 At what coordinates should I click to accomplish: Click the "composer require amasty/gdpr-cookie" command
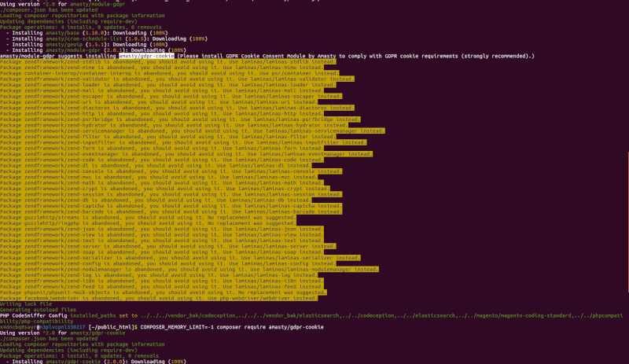click(x=270, y=327)
